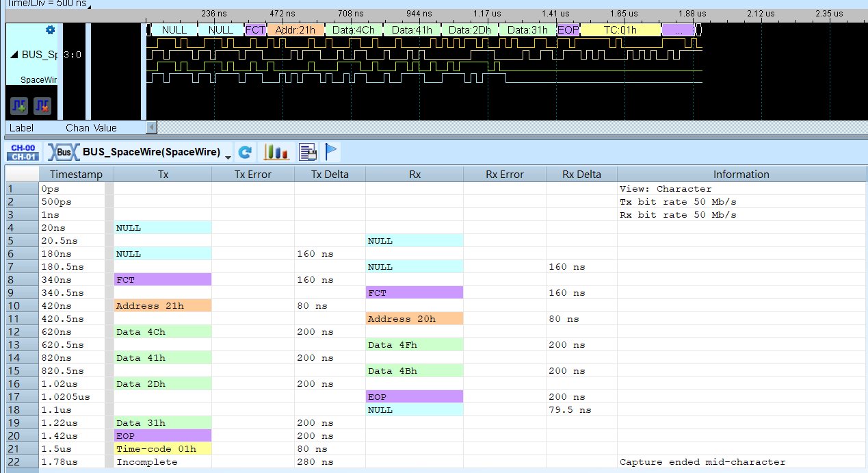Select the Rx NULL cell at 20.5ns
868x473 pixels.
click(415, 241)
